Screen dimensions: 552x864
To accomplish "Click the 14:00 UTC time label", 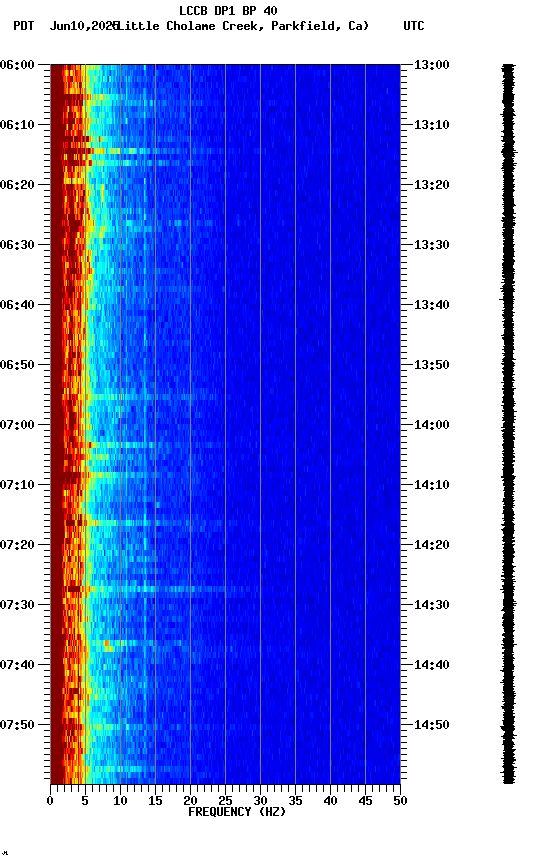I will [x=432, y=425].
